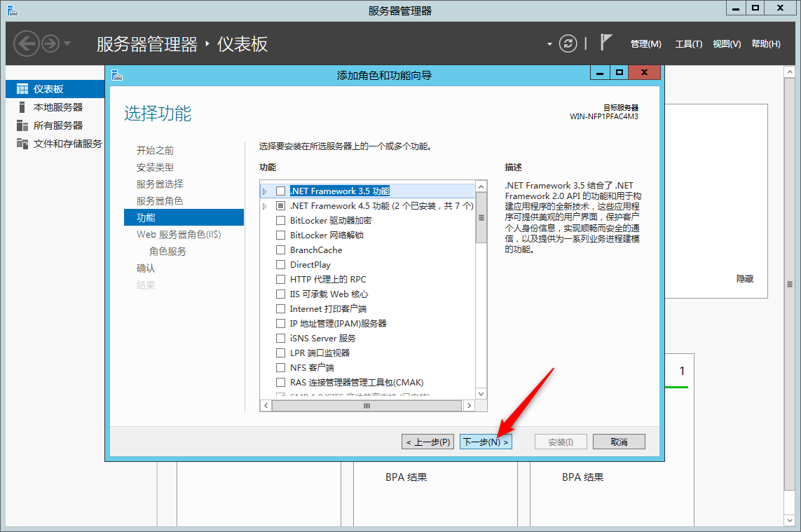Click the wizard icon in dialog title bar
The width and height of the screenshot is (801, 532).
118,76
